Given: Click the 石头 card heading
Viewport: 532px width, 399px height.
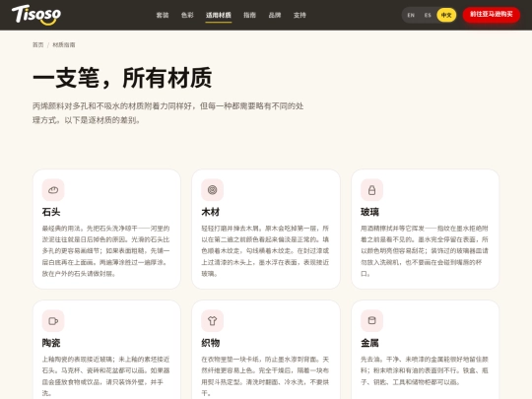Looking at the screenshot, I should point(51,212).
